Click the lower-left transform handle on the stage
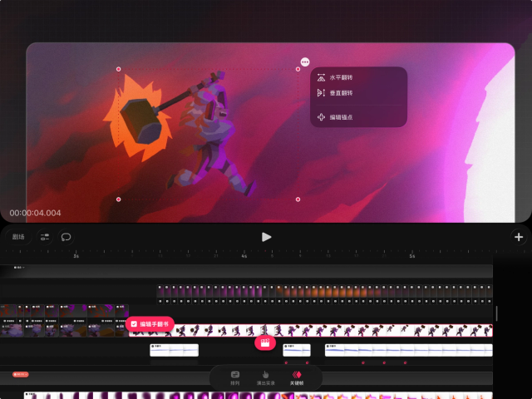 (x=118, y=199)
